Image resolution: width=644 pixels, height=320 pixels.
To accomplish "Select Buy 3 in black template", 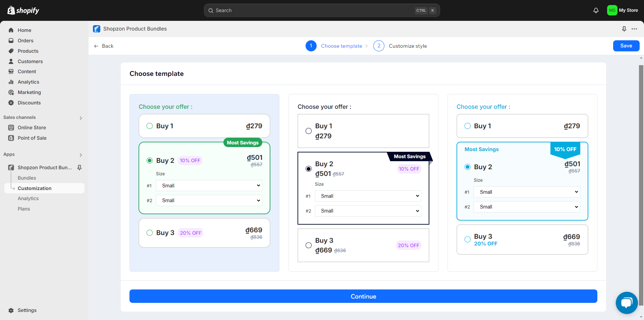I will click(309, 245).
